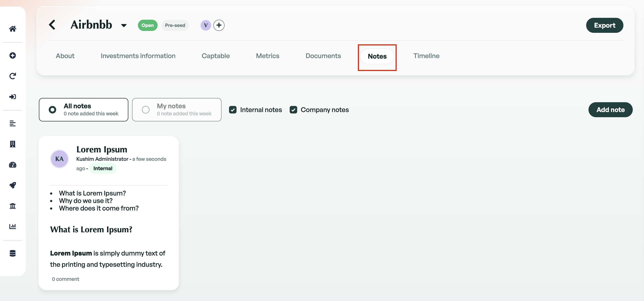Open the bar chart sidebar icon
644x301 pixels.
coord(12,226)
